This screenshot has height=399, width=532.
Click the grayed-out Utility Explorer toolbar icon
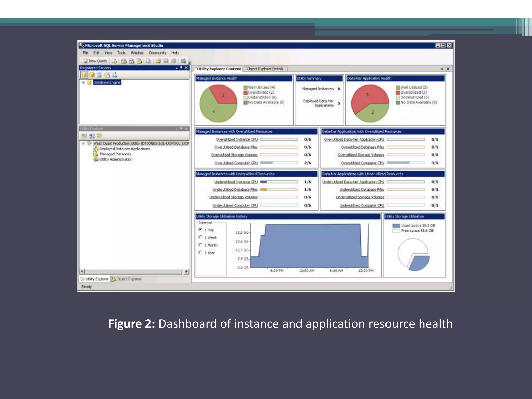84,136
